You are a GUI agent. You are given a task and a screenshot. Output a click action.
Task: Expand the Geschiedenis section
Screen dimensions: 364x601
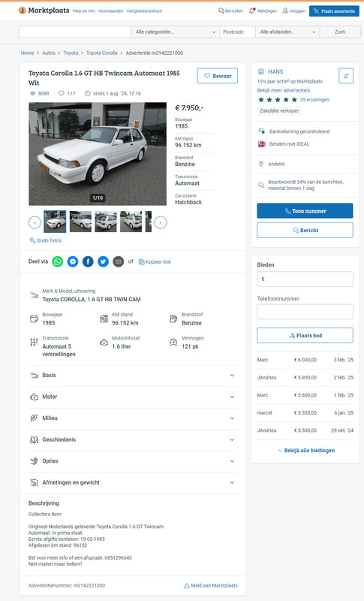click(133, 439)
